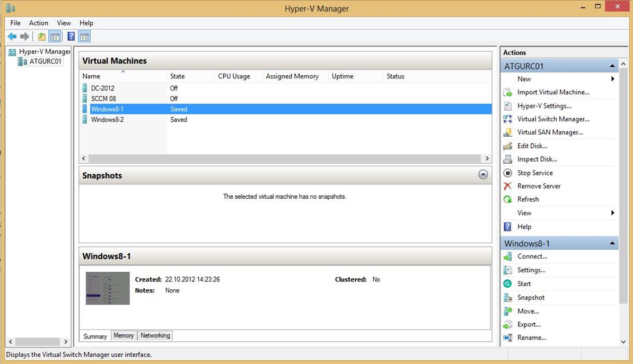
Task: Maximize the Hyper-V Manager window
Action: pos(598,6)
